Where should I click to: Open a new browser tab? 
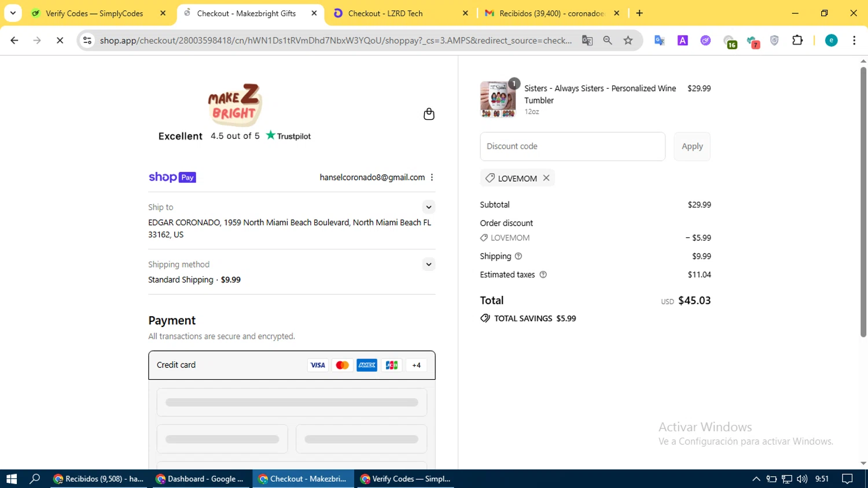(639, 13)
